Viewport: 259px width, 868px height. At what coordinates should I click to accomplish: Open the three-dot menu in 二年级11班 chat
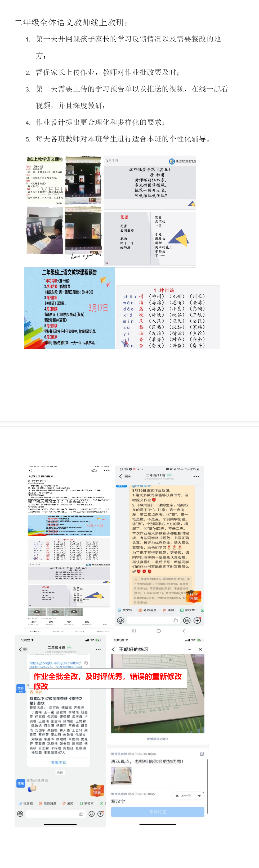196,476
